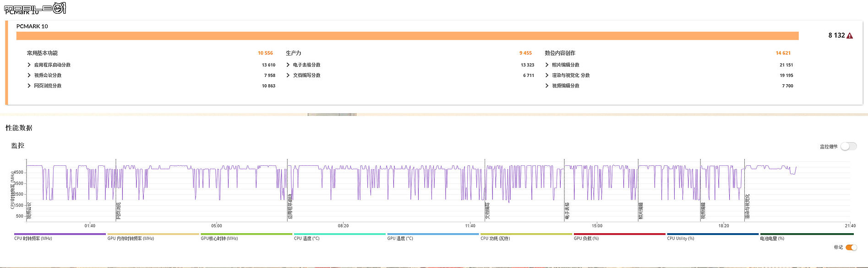Click the 应用程序启动 marker on the chart
This screenshot has width=868, height=268.
click(290, 207)
